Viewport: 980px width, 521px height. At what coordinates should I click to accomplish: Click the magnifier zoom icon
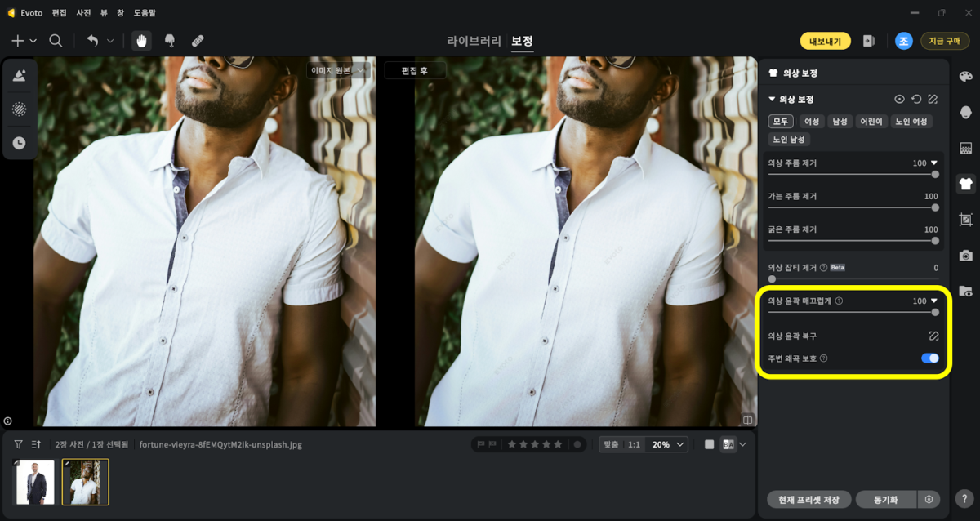[x=56, y=41]
